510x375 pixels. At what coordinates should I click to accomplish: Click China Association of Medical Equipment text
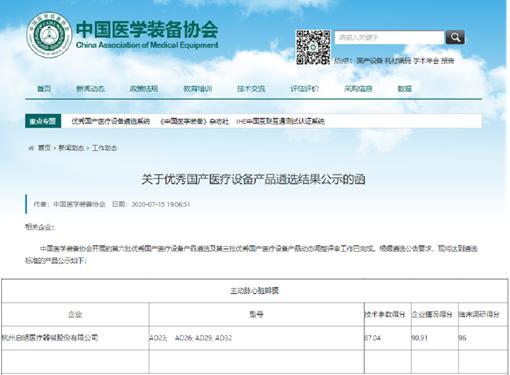147,45
